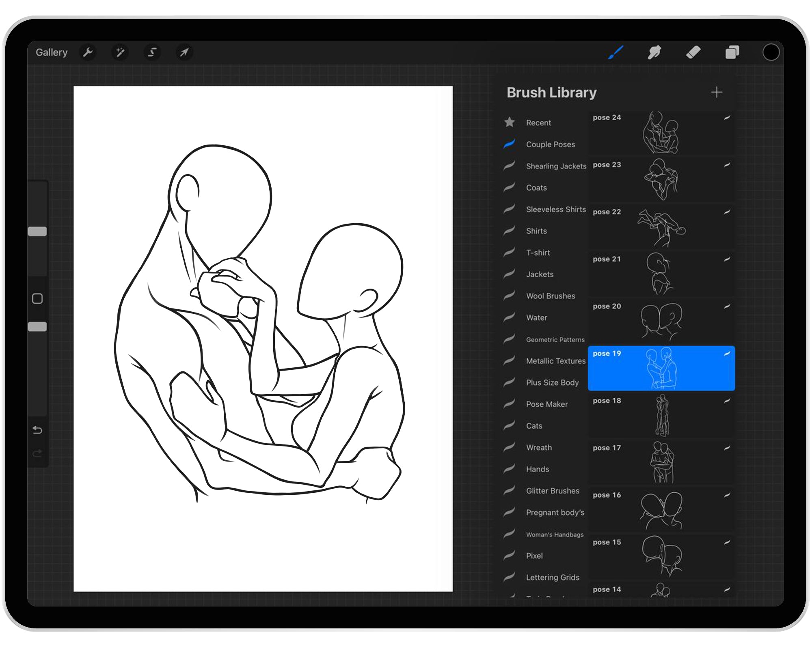
Task: Open the Actions menu with the wrench icon
Action: coord(88,52)
